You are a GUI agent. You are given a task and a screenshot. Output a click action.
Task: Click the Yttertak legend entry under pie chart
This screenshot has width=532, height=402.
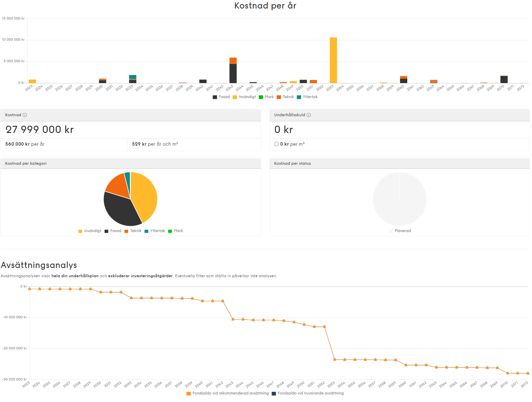[x=154, y=231]
